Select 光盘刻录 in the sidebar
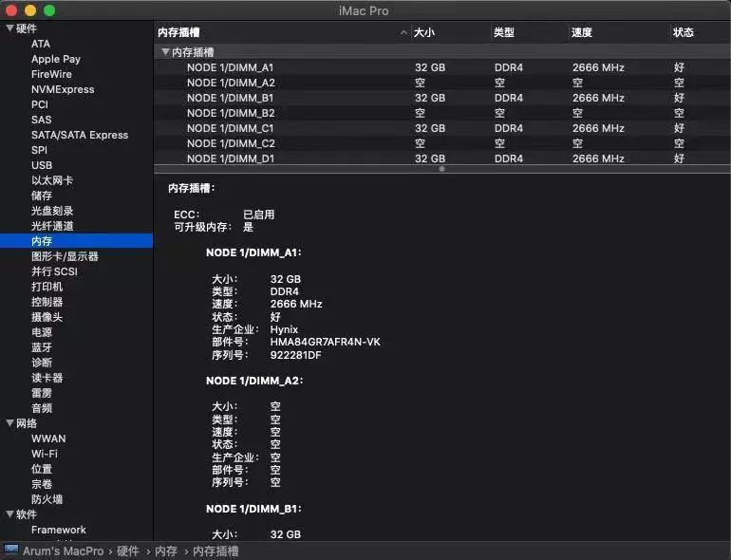This screenshot has width=731, height=560. tap(52, 211)
